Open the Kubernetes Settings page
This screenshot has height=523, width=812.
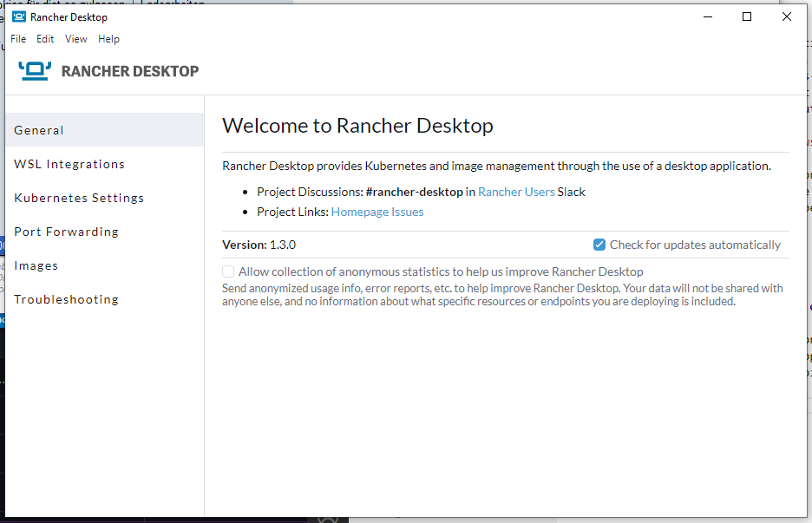coord(79,197)
